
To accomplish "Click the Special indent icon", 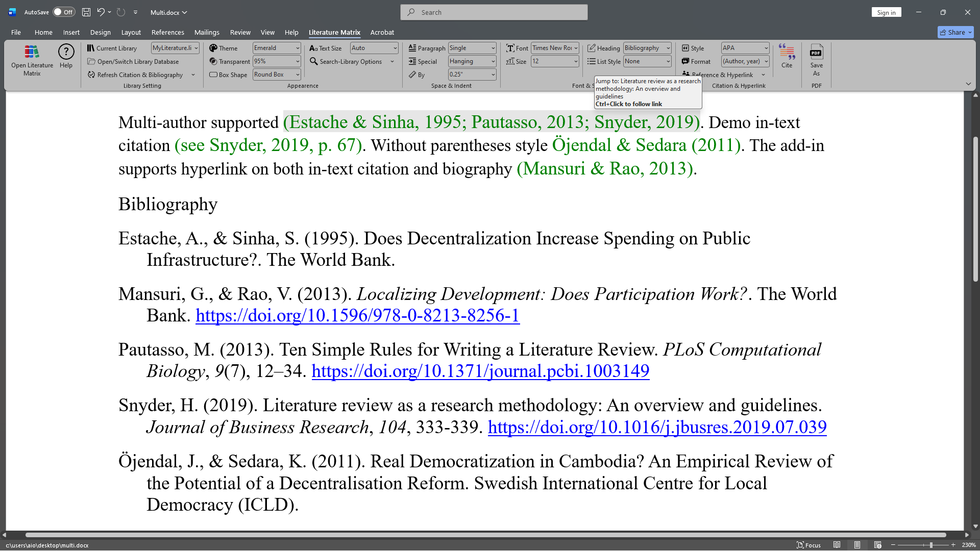I will pos(412,61).
